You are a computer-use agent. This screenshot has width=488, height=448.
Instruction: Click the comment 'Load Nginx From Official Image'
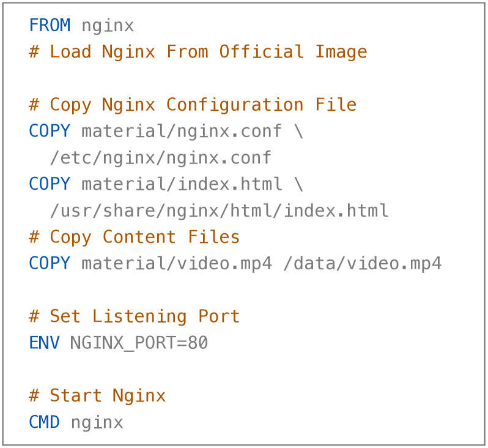click(x=198, y=52)
